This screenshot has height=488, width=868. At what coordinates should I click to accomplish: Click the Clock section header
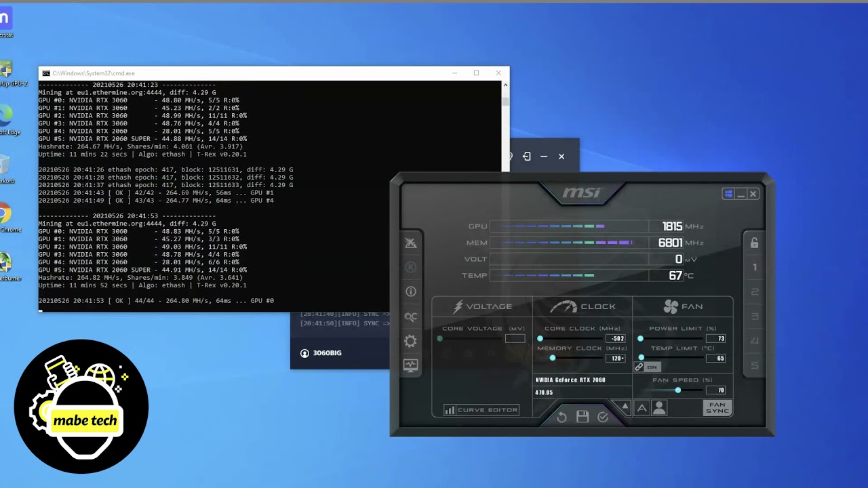583,307
